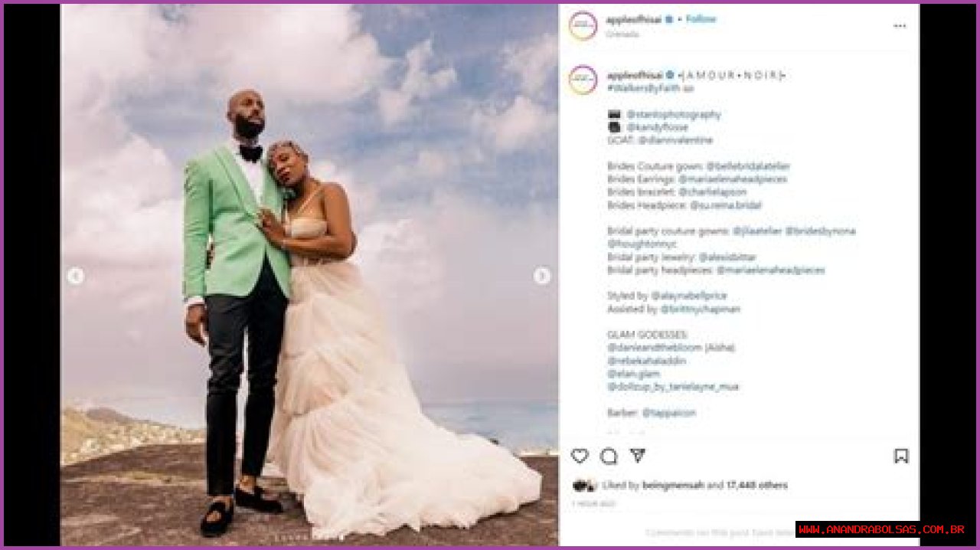
Task: Save the post with the bookmark icon
Action: tap(901, 456)
